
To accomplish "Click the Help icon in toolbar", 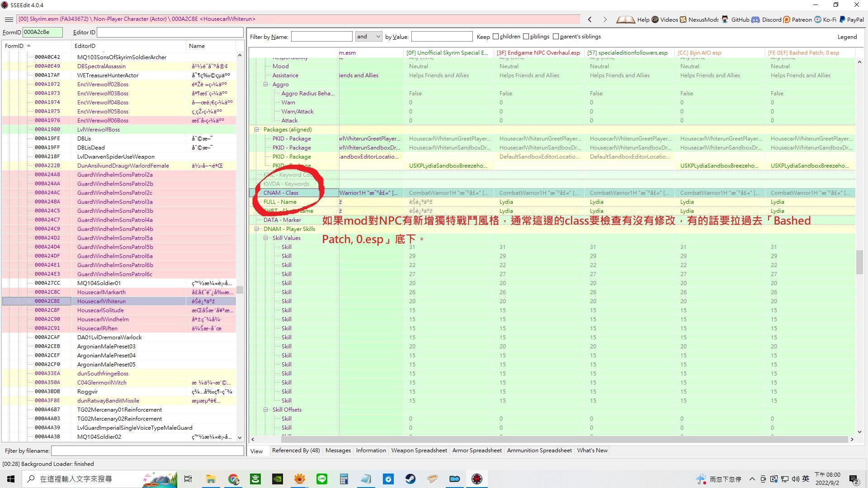I will pos(627,19).
